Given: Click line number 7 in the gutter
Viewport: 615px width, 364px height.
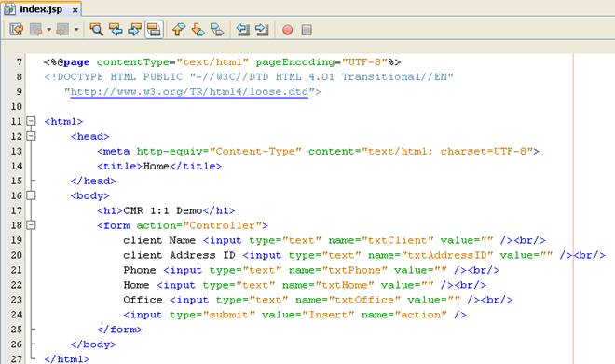Looking at the screenshot, I should [x=20, y=62].
